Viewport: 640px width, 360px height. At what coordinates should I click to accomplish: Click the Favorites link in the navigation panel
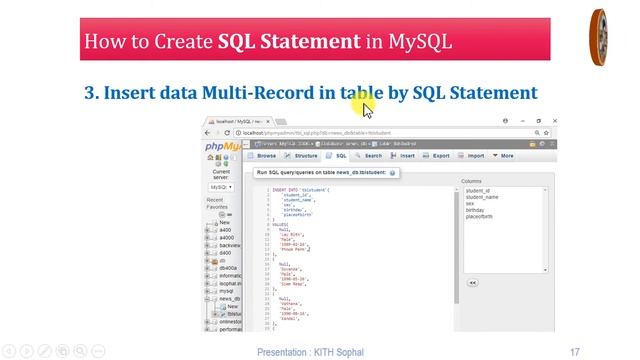[x=217, y=207]
